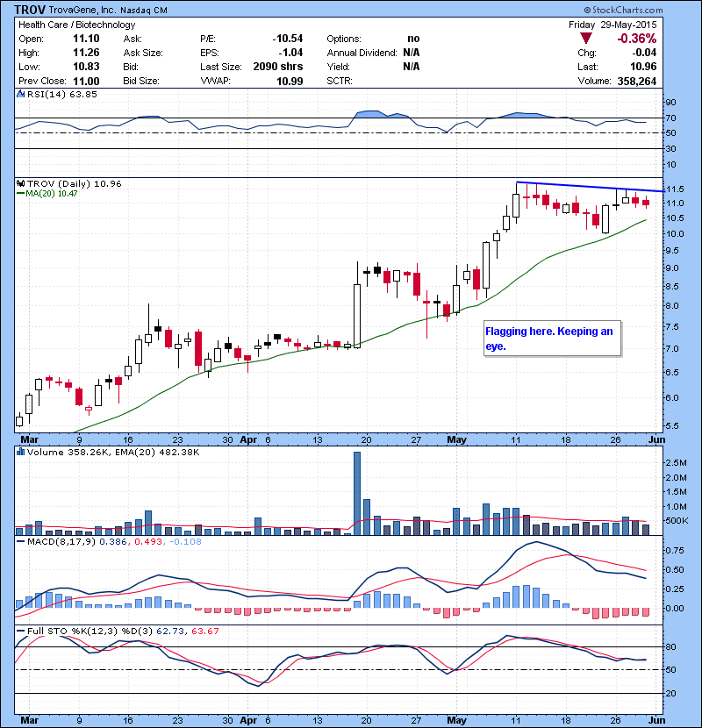Click the 5.5 tick on the price axis
This screenshot has height=728, width=702.
pos(674,425)
